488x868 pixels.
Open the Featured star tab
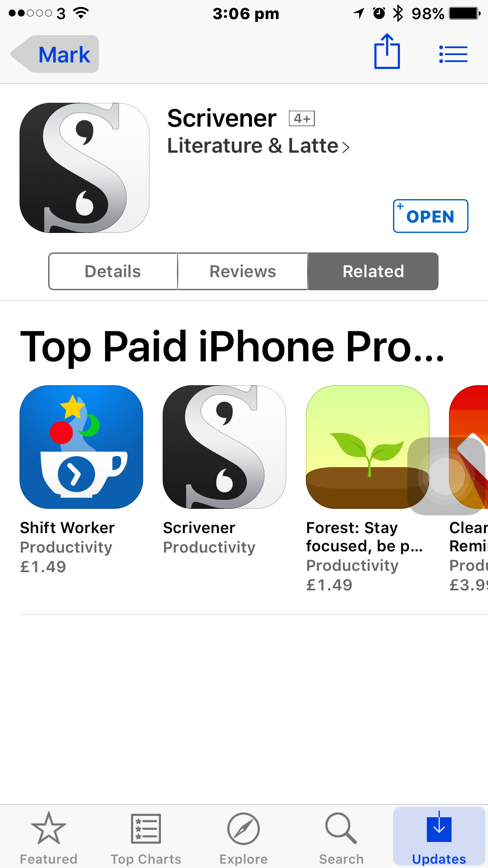click(49, 838)
